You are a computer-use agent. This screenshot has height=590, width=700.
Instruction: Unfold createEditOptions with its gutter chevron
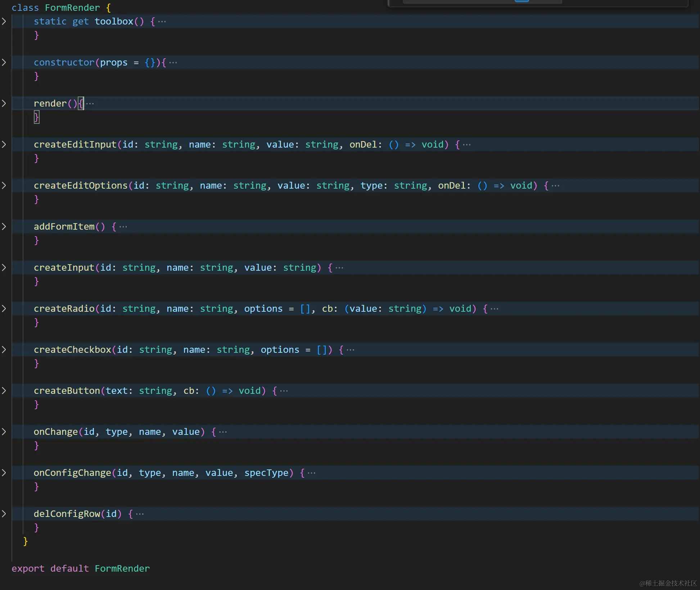pyautogui.click(x=4, y=185)
